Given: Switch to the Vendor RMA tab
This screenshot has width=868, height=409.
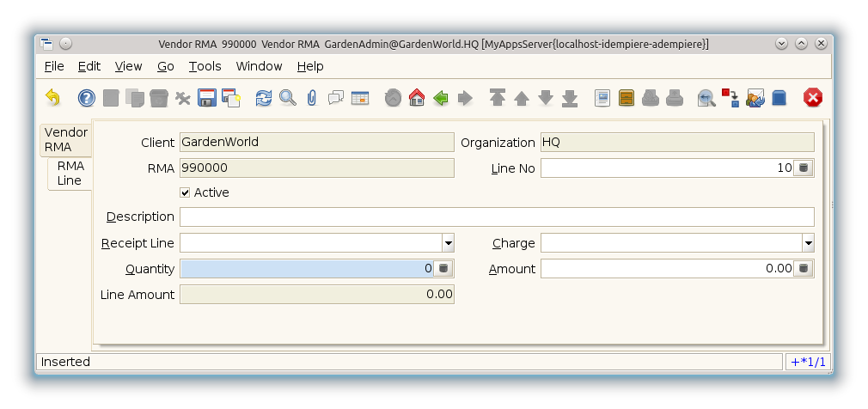Looking at the screenshot, I should click(x=66, y=139).
